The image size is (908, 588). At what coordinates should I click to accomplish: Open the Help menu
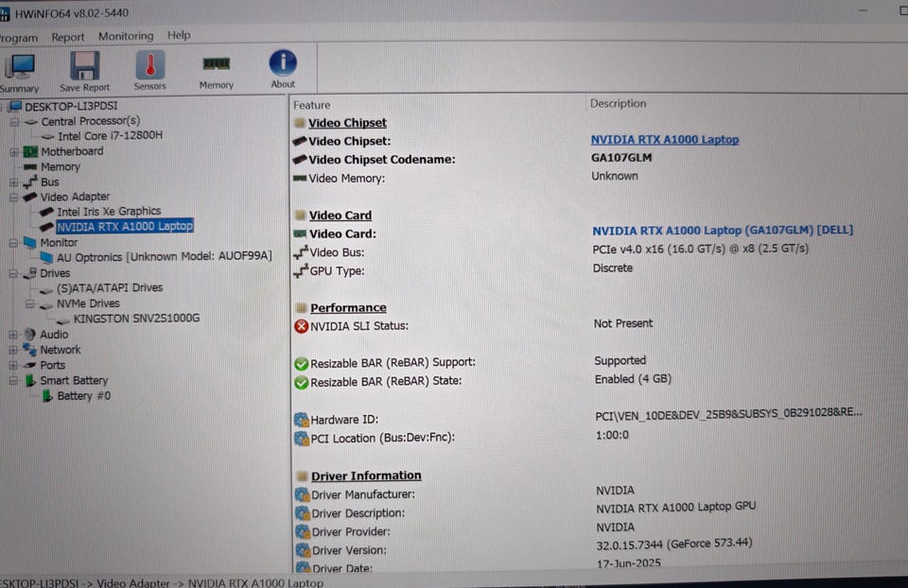coord(179,35)
